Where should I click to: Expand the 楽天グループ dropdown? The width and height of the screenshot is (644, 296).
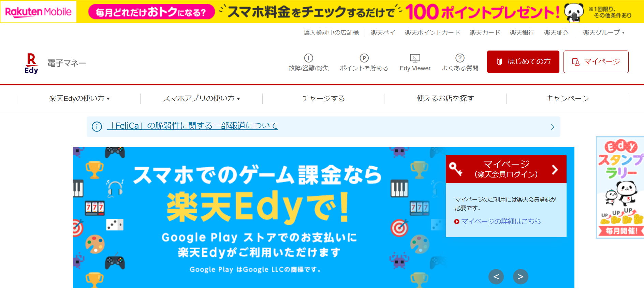[603, 33]
